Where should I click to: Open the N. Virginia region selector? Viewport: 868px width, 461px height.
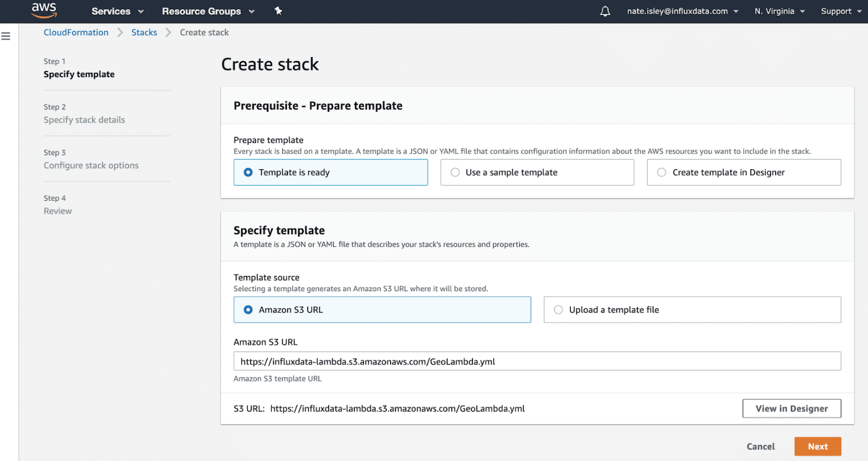(779, 11)
